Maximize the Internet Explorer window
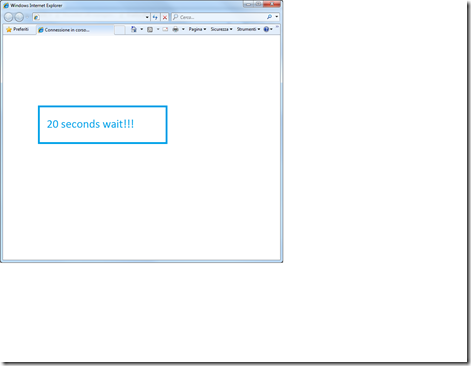Image resolution: width=471 pixels, height=366 pixels. click(258, 4)
